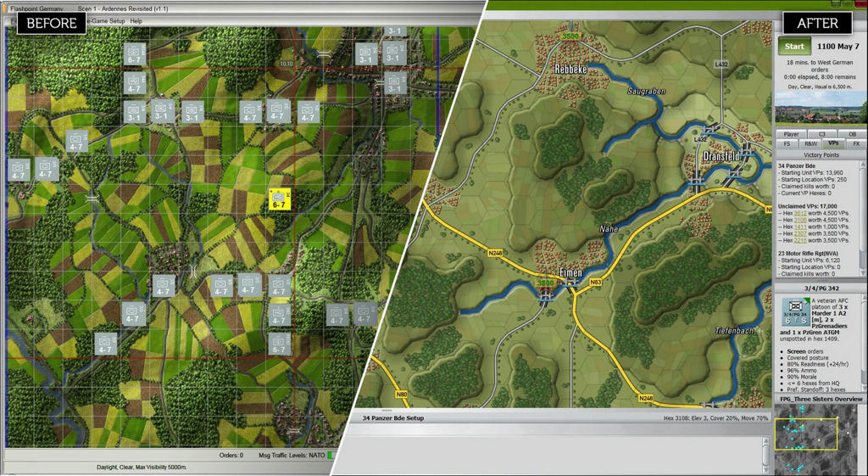Click the 1100 May 7 date text
The height and width of the screenshot is (476, 868).
coord(838,47)
